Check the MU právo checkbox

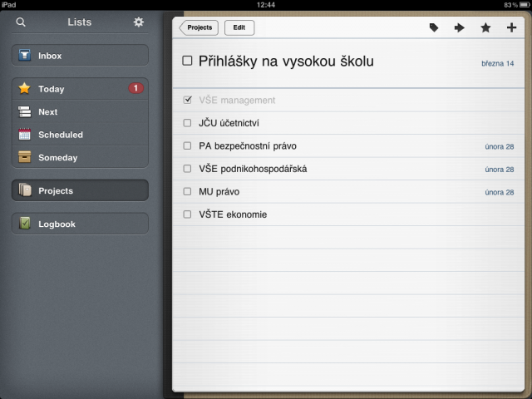187,191
